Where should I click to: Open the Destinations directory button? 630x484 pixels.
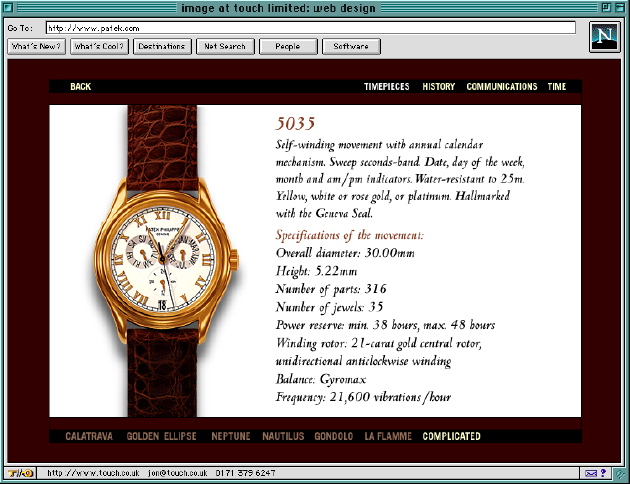(x=162, y=46)
